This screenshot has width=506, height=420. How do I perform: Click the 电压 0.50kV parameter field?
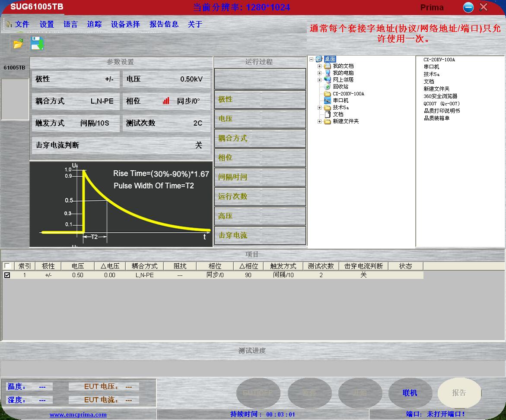coord(166,79)
